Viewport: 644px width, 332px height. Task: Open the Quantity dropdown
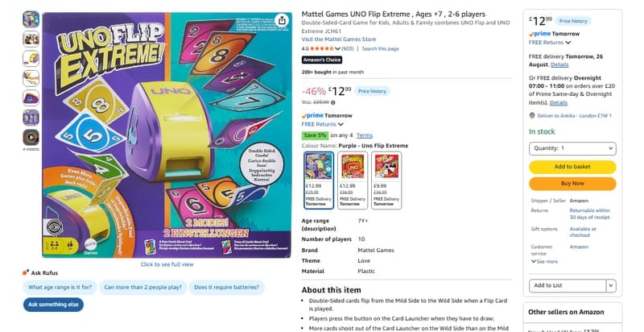point(572,148)
